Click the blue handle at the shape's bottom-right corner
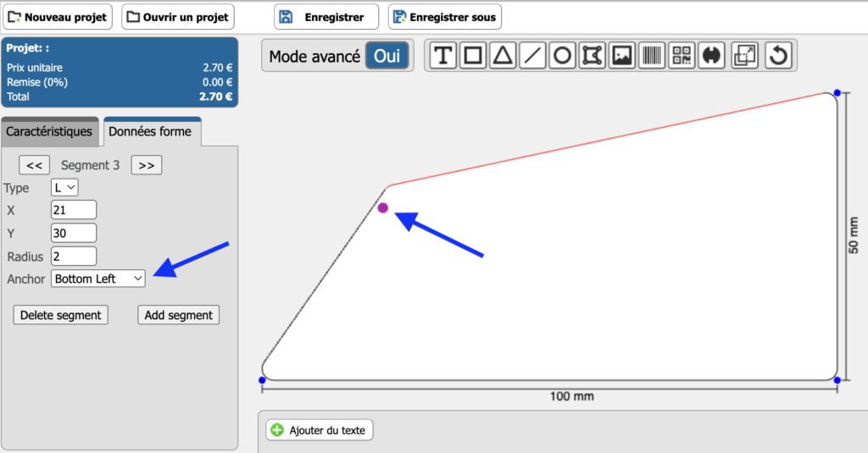This screenshot has width=868, height=453. [837, 380]
